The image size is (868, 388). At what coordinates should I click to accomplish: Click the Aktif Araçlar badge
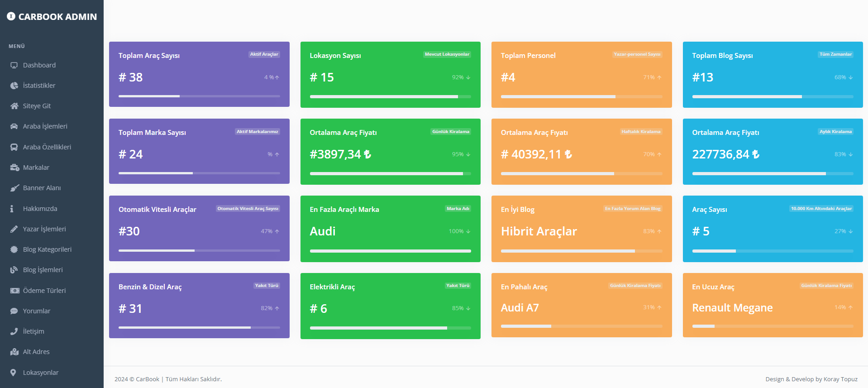264,54
